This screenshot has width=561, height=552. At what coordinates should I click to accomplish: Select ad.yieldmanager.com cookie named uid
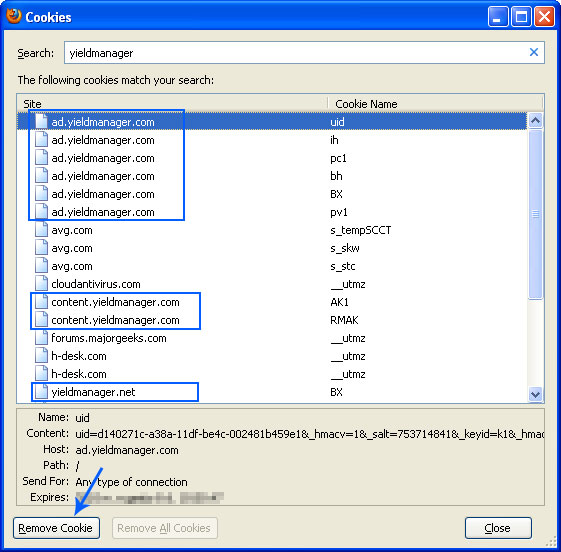point(272,122)
